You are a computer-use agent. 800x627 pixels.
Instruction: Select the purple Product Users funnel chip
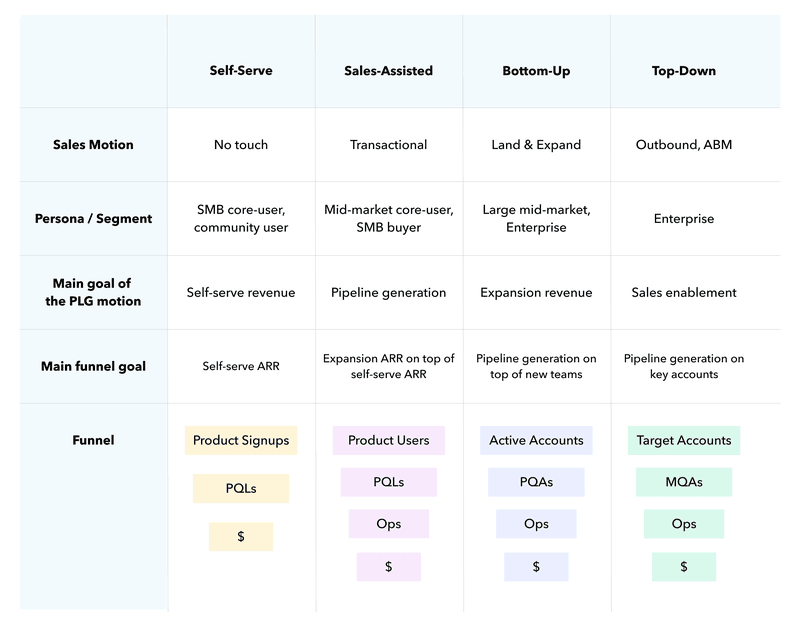388,440
